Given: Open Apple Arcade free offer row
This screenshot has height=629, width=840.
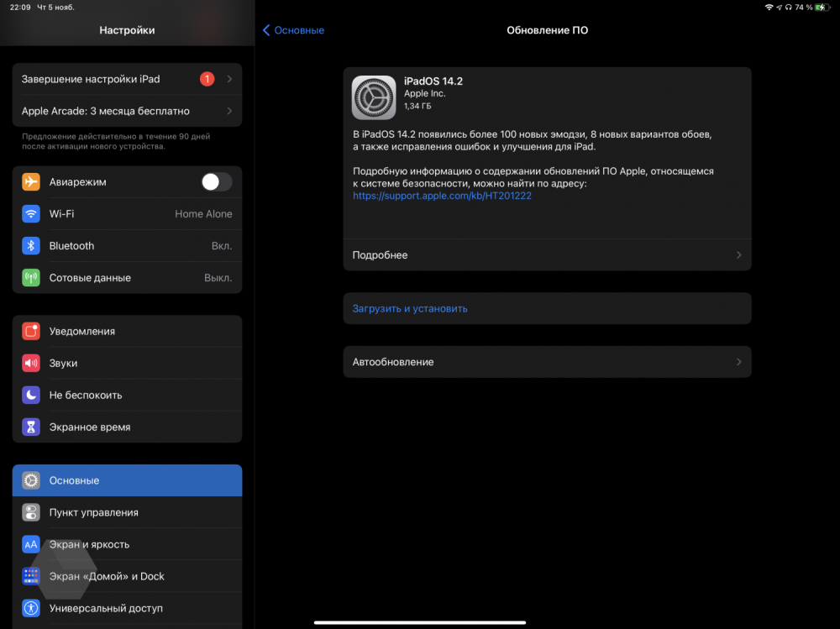Looking at the screenshot, I should (x=127, y=111).
